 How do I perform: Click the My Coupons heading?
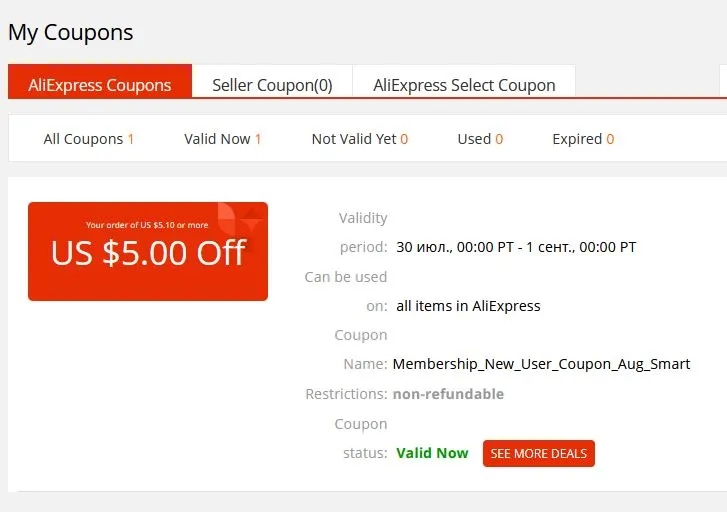(70, 32)
